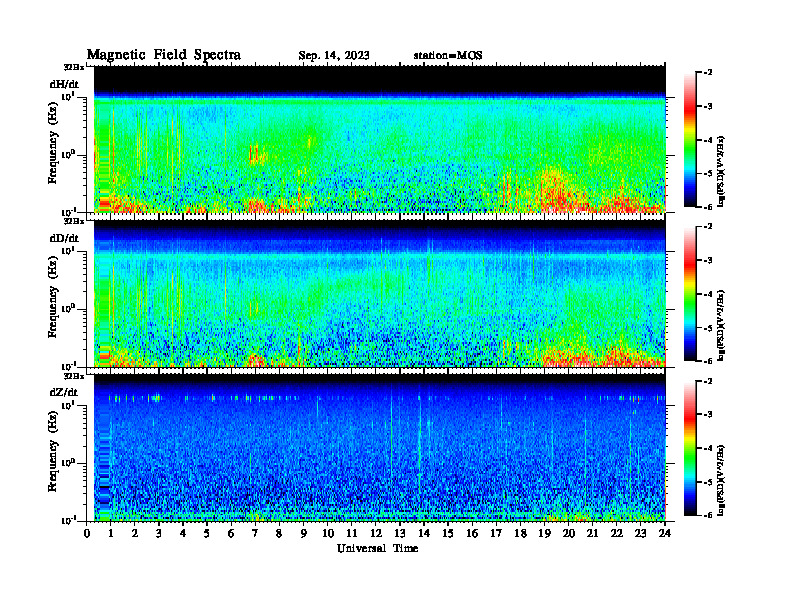Click the top panel log PSD units label
This screenshot has height=612, width=792.
[721, 172]
